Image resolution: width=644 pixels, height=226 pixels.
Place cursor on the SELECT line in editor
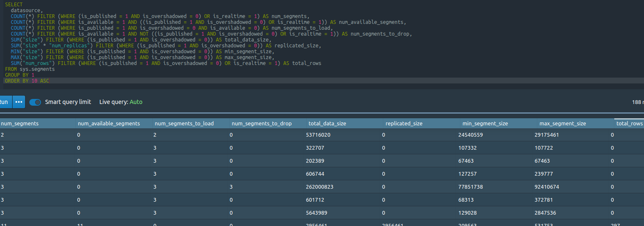tap(14, 4)
